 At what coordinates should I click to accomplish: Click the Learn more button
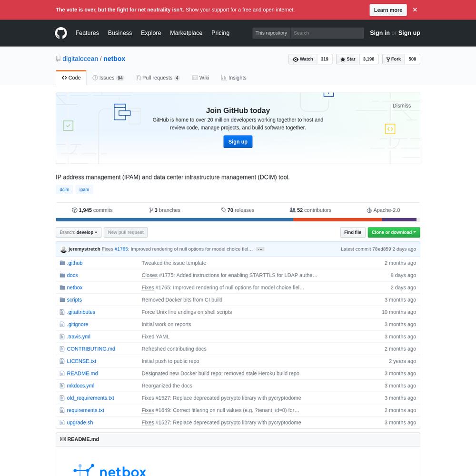pos(387,10)
